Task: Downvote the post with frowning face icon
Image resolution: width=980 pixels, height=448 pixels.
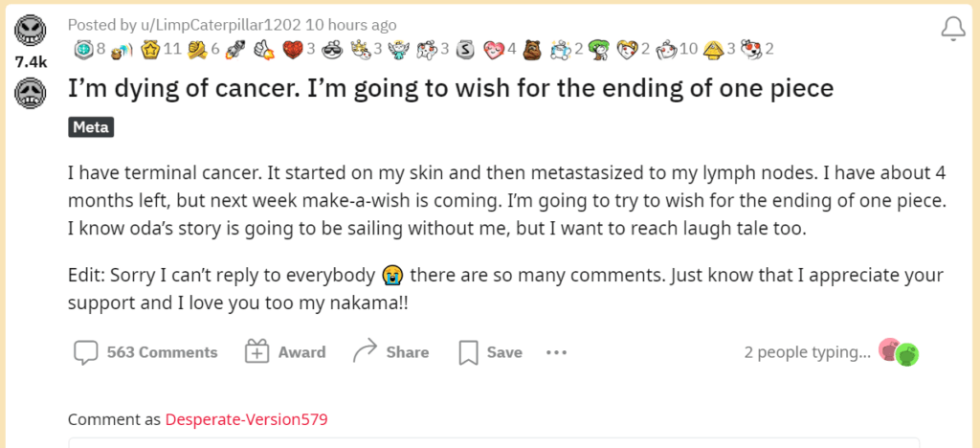Action: [x=28, y=95]
